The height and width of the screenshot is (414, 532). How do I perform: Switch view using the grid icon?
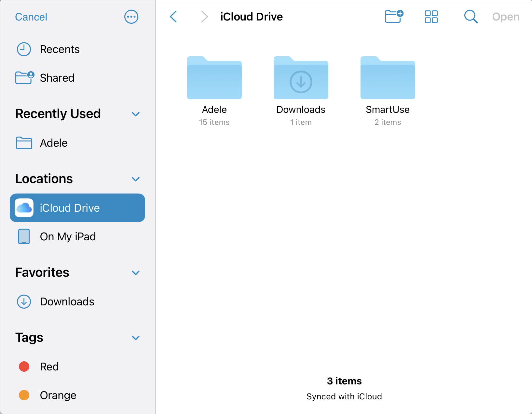(x=431, y=17)
